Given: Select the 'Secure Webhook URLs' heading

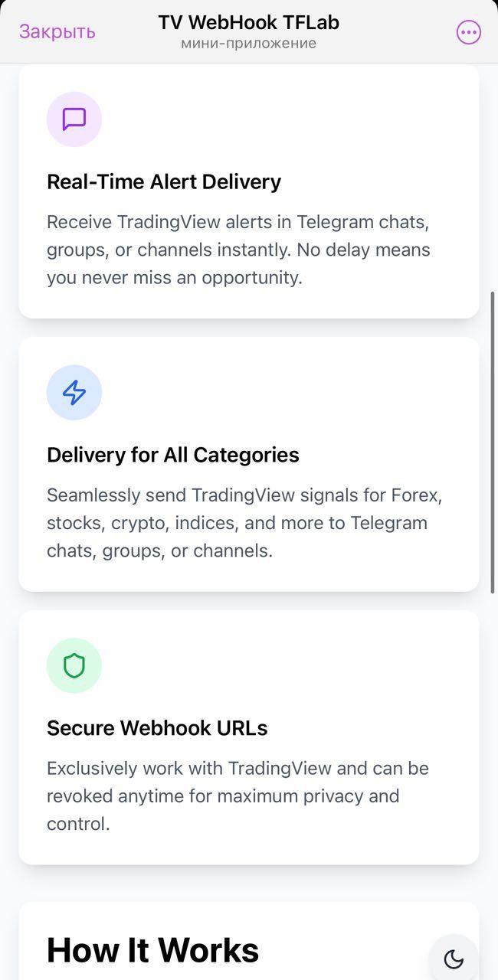Looking at the screenshot, I should [x=157, y=728].
